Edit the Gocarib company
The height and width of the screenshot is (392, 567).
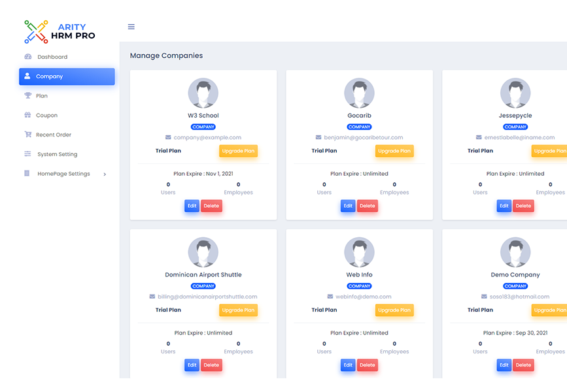tap(348, 206)
